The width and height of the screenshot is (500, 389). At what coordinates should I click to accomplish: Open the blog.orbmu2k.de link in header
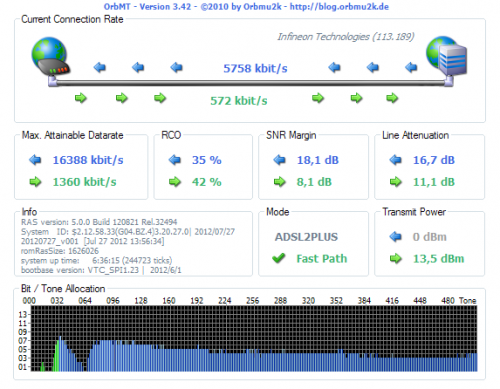[x=339, y=7]
